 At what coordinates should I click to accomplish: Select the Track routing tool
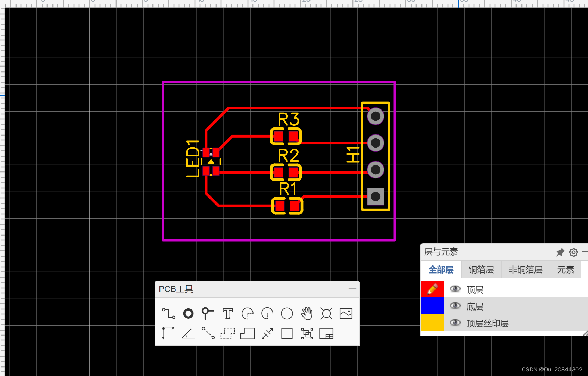pyautogui.click(x=168, y=313)
